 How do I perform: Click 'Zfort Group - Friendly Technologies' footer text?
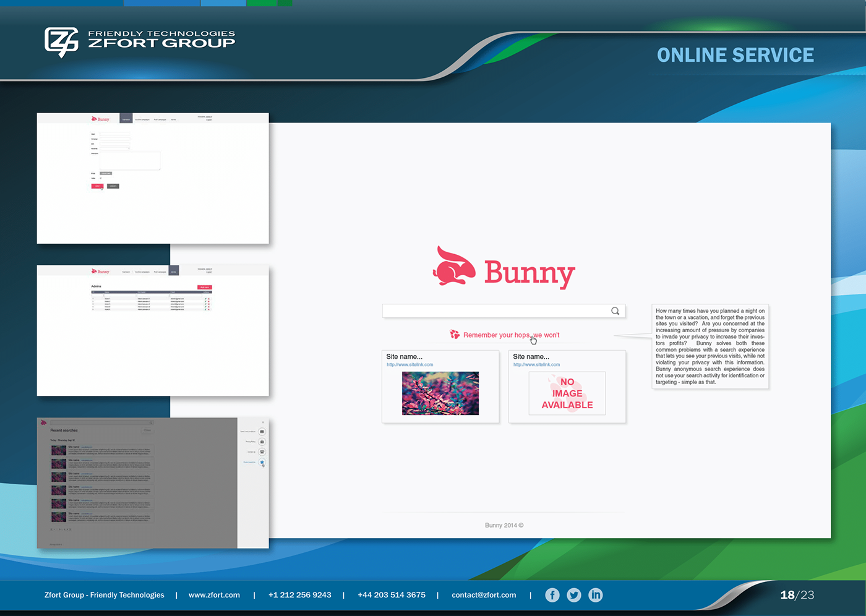click(x=105, y=595)
